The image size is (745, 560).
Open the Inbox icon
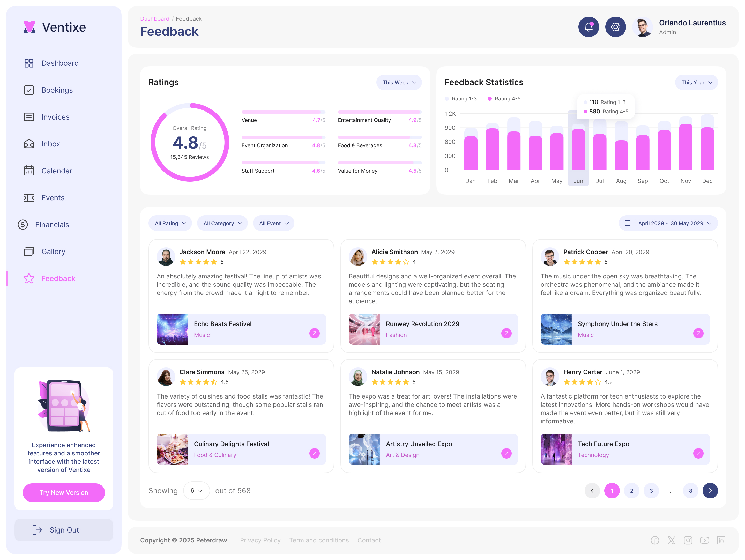[29, 144]
